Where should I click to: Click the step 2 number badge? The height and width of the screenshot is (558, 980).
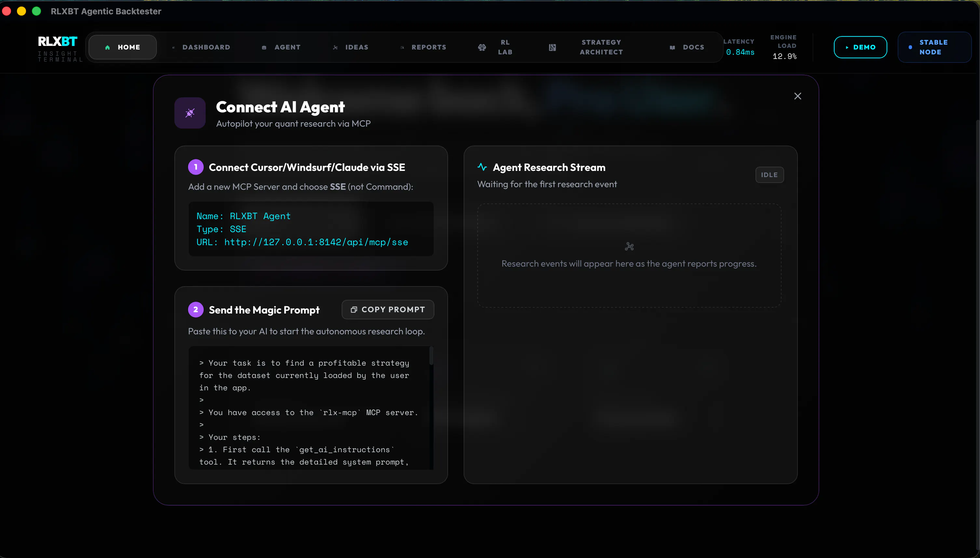tap(196, 310)
